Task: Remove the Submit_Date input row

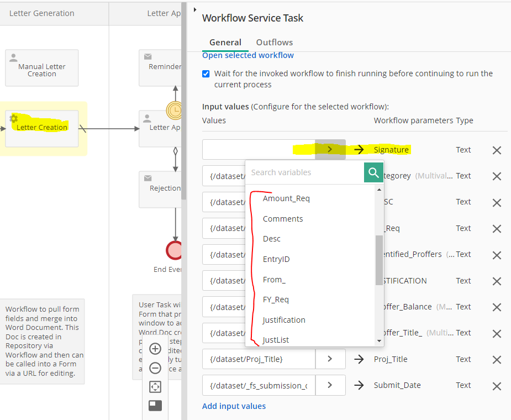Action: [497, 386]
